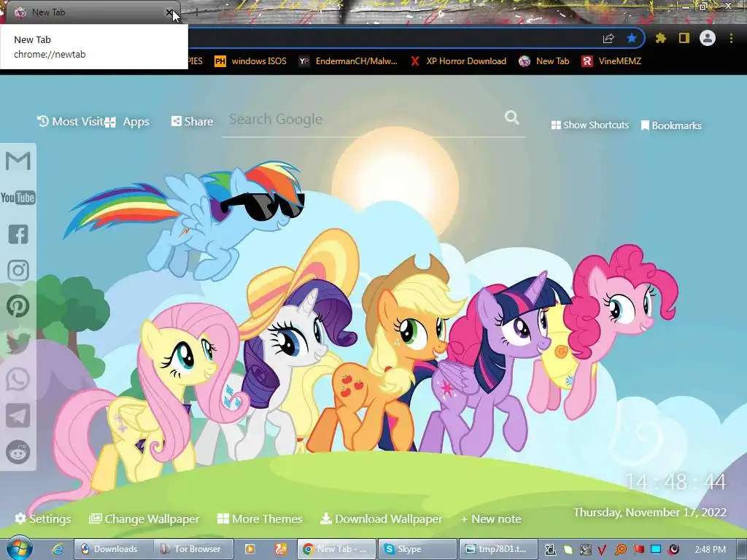Image resolution: width=747 pixels, height=560 pixels.
Task: Open the New Tab bookmark in bookmarks bar
Action: pyautogui.click(x=544, y=61)
